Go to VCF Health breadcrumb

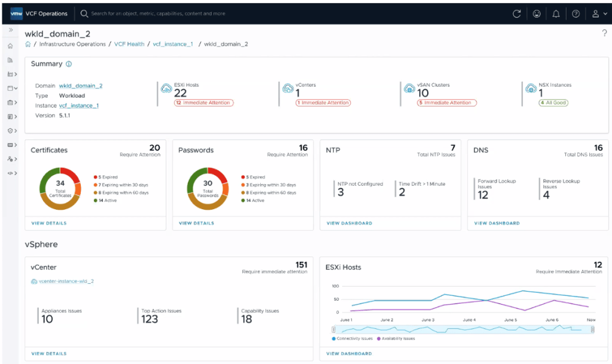tap(129, 44)
